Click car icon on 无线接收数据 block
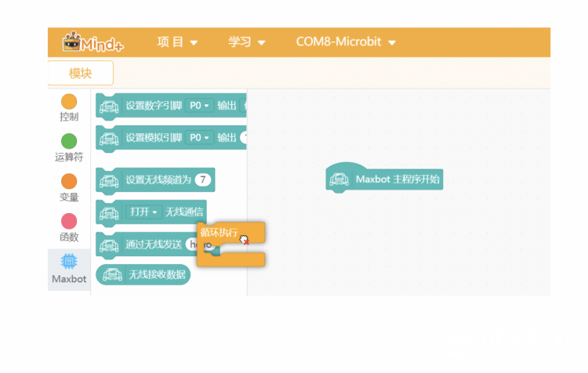 pos(112,275)
